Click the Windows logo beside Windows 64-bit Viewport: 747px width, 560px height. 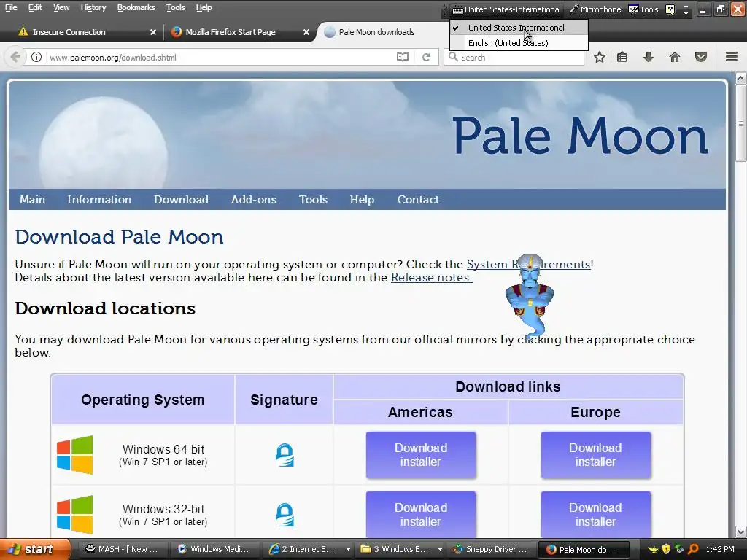click(75, 455)
